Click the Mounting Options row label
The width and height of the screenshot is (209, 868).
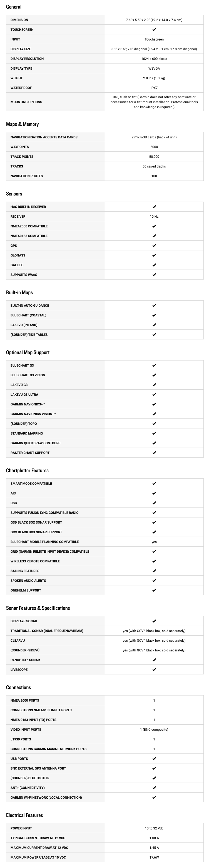[x=26, y=102]
